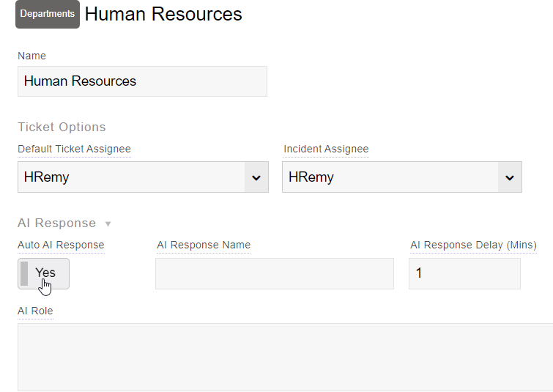The width and height of the screenshot is (553, 392).
Task: Toggle the Auto AI Response switch
Action: coord(44,273)
